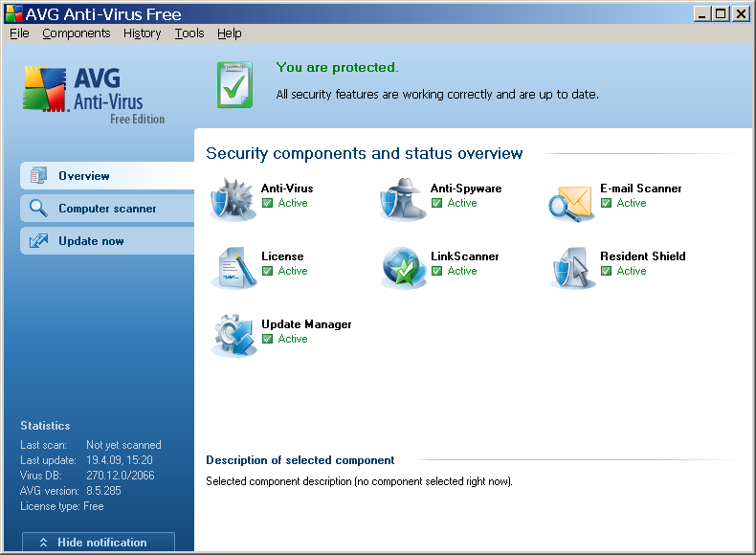Click the 'License type: Free' line
Viewport: 756px width, 555px height.
pos(61,506)
